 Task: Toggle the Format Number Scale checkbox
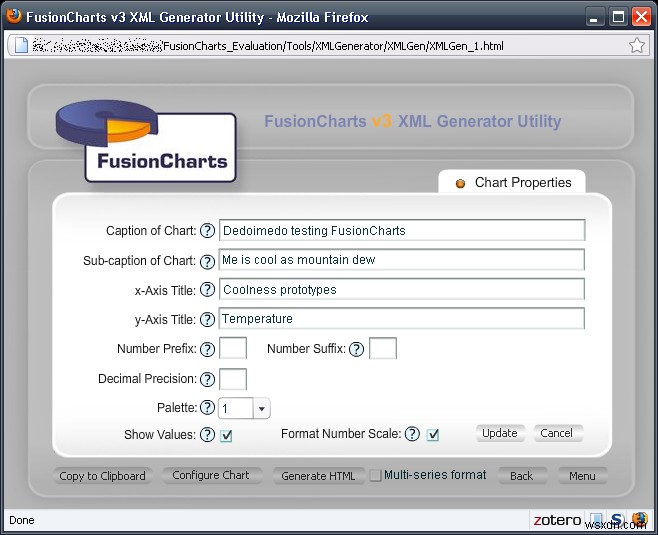433,435
